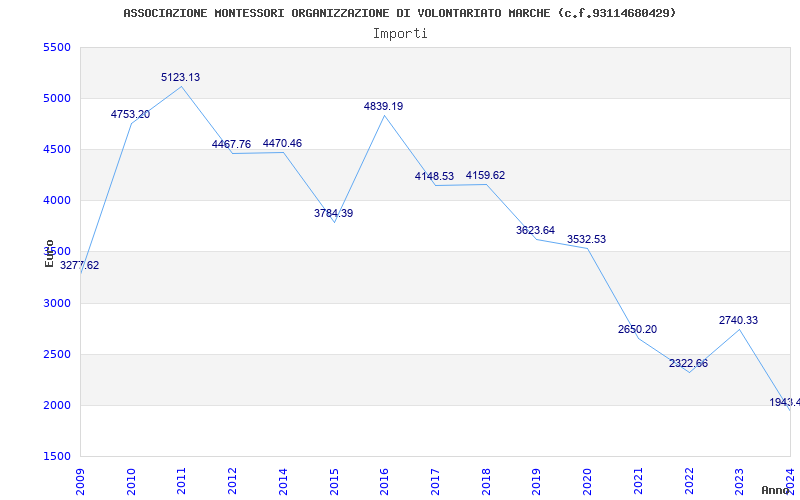Click the Euro y-axis label
The width and height of the screenshot is (800, 500).
click(49, 253)
